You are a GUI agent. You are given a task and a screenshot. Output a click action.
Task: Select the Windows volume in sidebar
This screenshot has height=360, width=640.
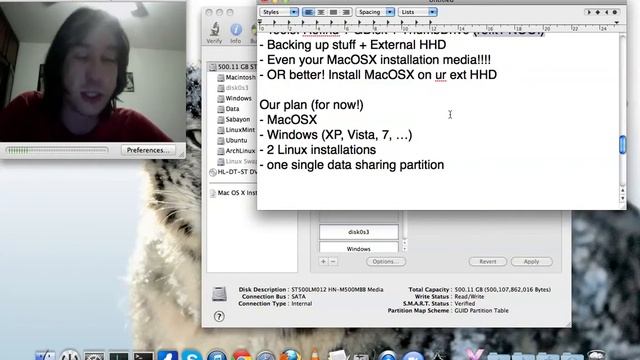[x=235, y=98]
